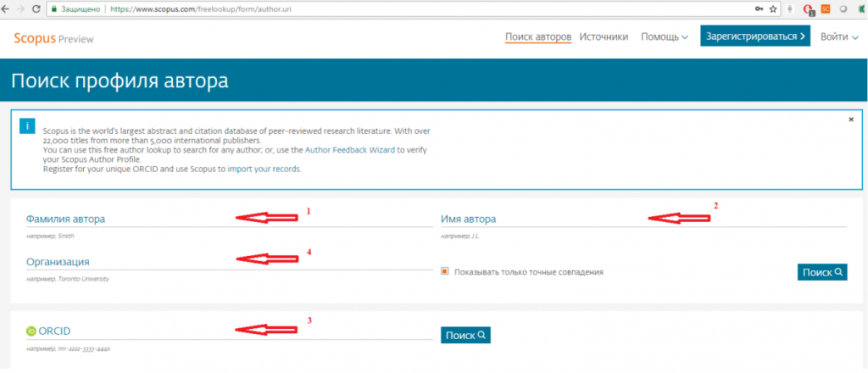868x373 pixels.
Task: Click Поиск button beside the ORCID field
Action: tap(465, 335)
